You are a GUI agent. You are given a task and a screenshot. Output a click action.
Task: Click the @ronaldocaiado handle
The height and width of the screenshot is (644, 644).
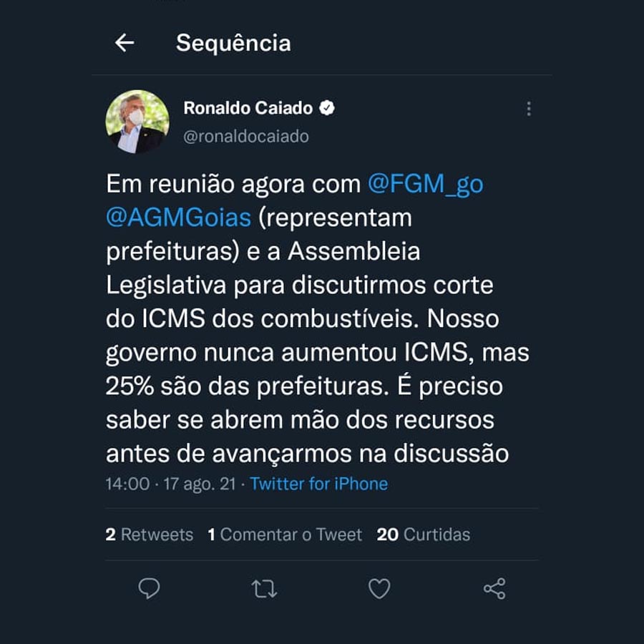246,136
